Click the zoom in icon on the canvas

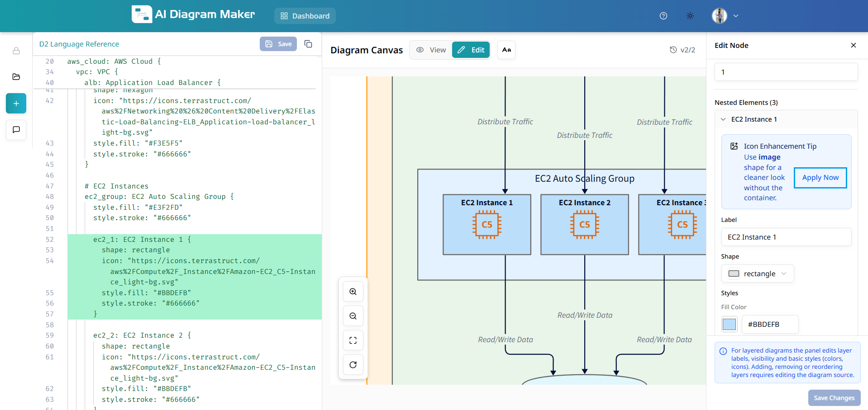[353, 292]
